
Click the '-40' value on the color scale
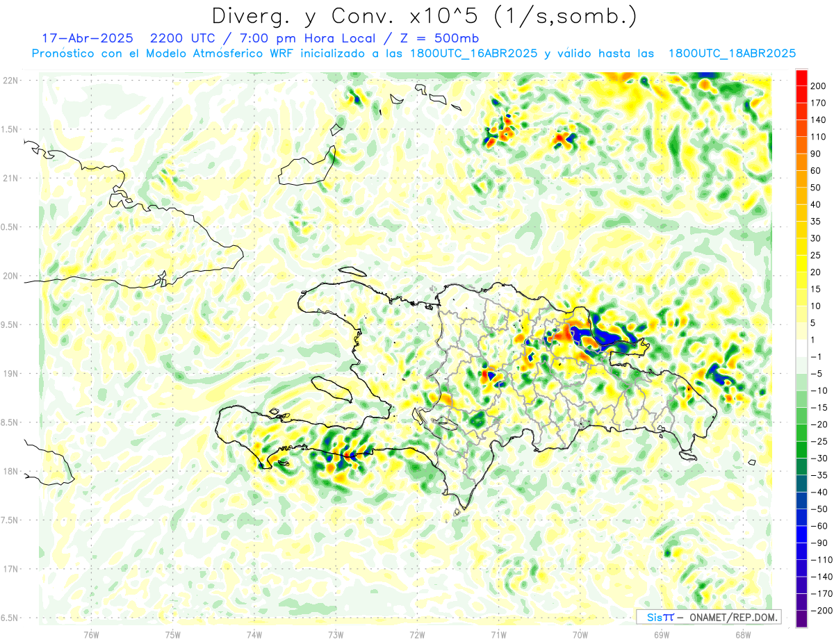pyautogui.click(x=818, y=493)
